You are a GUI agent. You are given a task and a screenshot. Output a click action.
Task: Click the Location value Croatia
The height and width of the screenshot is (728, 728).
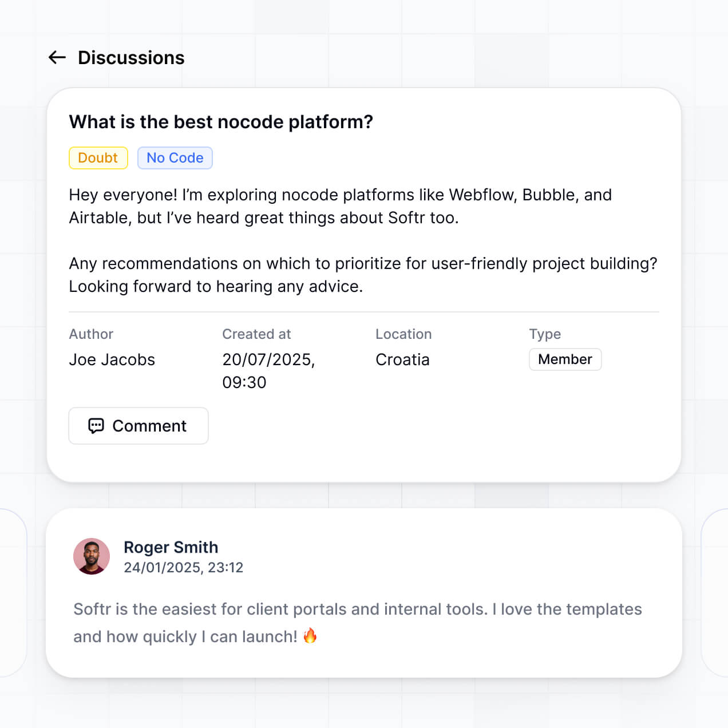pyautogui.click(x=402, y=359)
